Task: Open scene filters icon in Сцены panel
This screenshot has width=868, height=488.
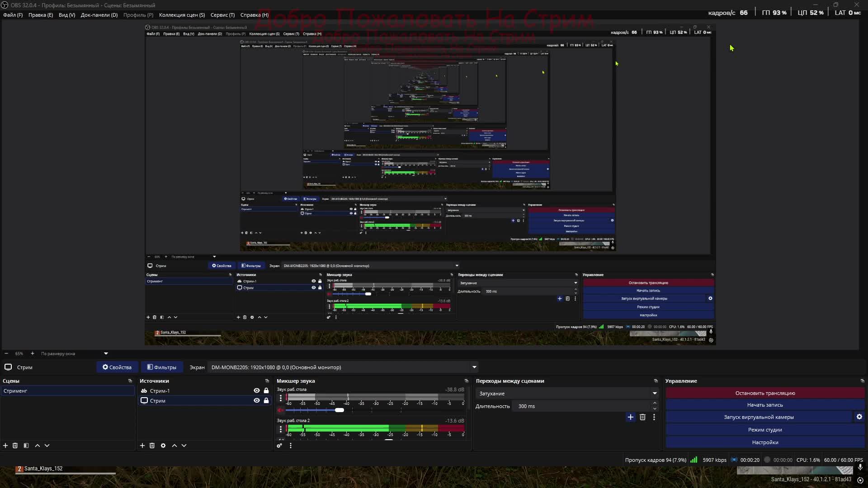Action: tap(26, 446)
